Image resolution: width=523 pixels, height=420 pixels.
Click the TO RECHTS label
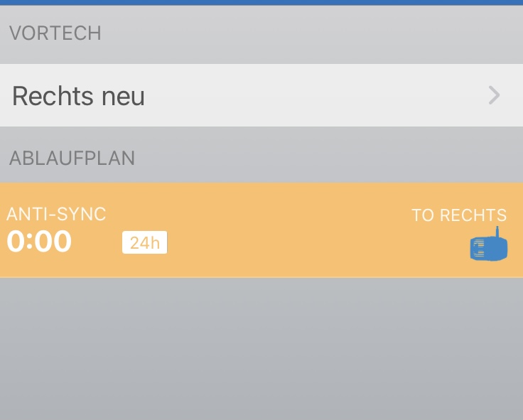coord(459,215)
